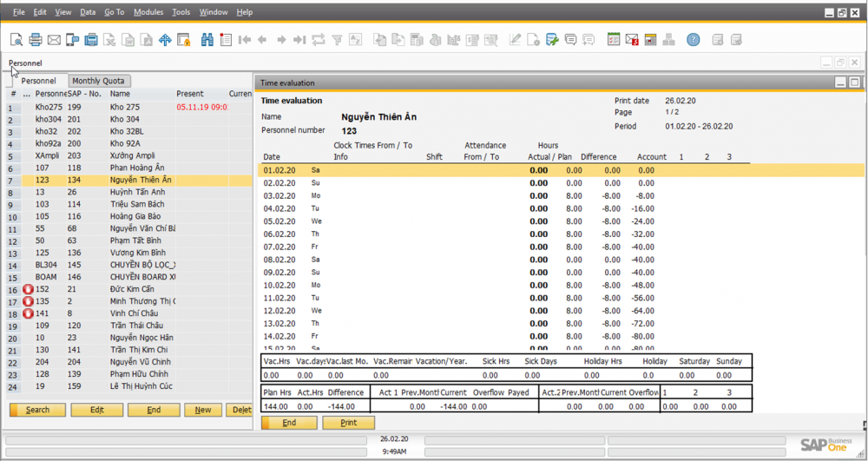Switch to the Monthly Quota tab
This screenshot has width=868, height=461.
click(99, 81)
